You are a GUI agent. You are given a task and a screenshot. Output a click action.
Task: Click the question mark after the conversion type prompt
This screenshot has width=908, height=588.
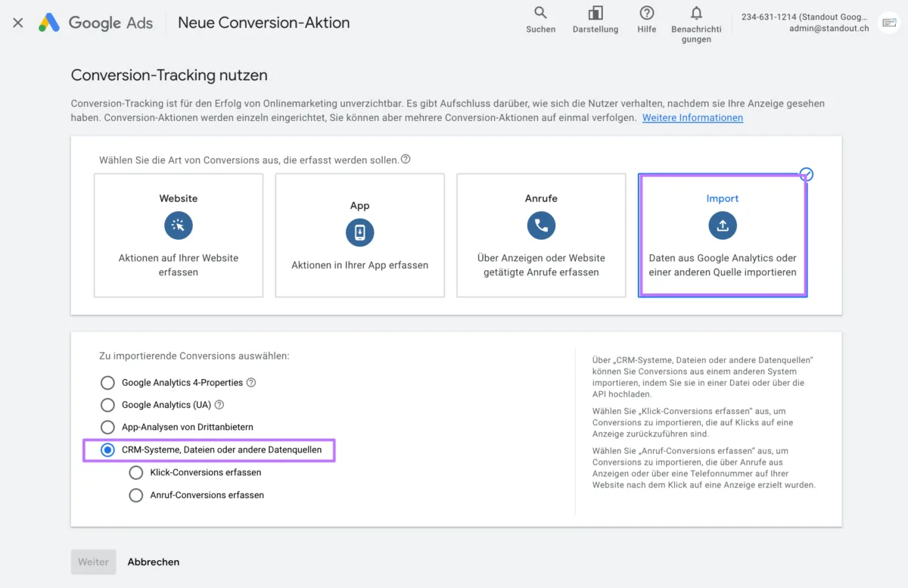point(406,159)
